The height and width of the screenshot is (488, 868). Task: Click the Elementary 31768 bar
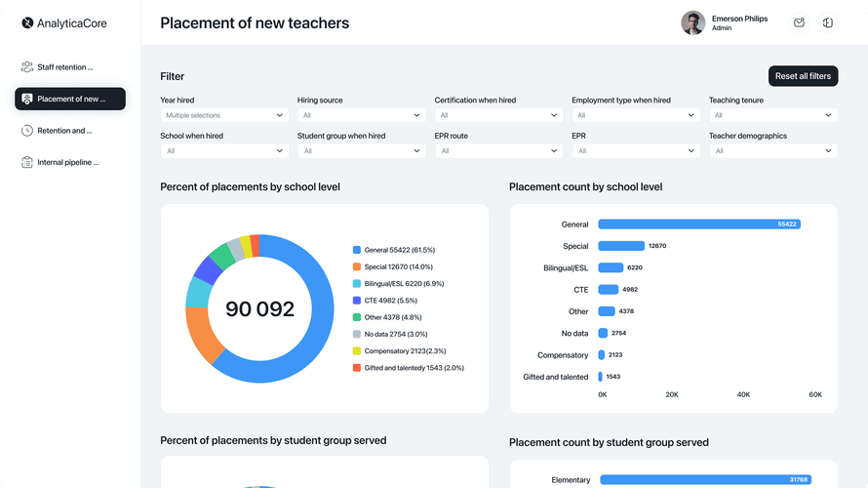pyautogui.click(x=706, y=479)
